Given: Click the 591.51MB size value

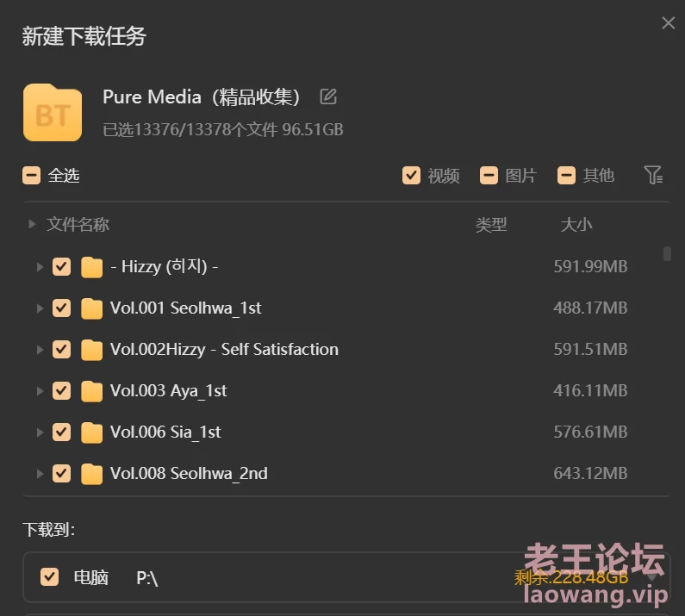Looking at the screenshot, I should tap(590, 349).
